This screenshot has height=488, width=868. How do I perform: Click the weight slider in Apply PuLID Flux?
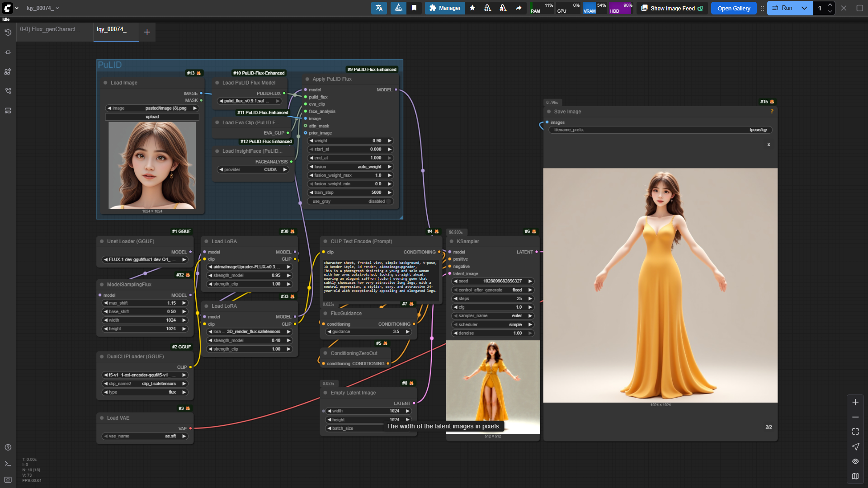point(350,141)
